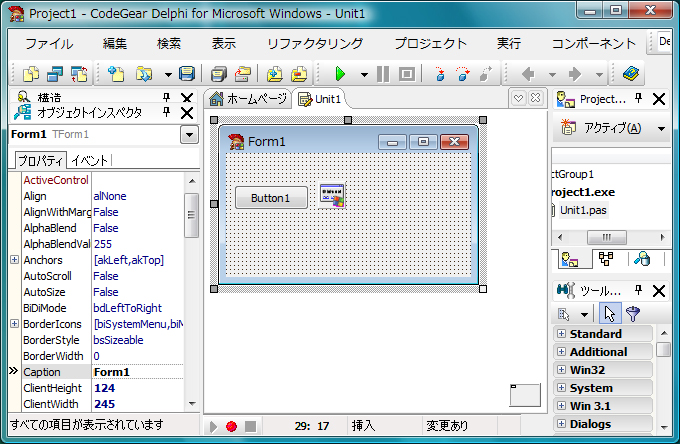
Task: Pin the Tool Palette panel
Action: (x=638, y=290)
